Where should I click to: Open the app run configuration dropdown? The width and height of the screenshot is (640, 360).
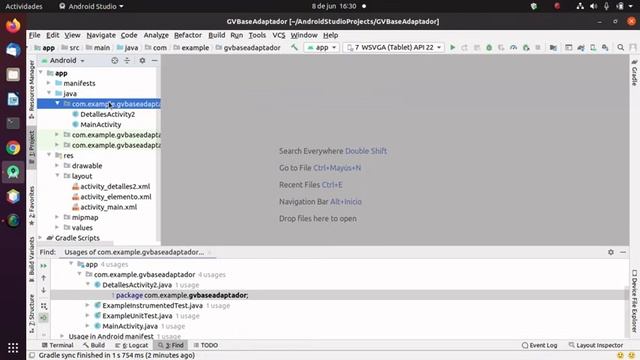322,47
